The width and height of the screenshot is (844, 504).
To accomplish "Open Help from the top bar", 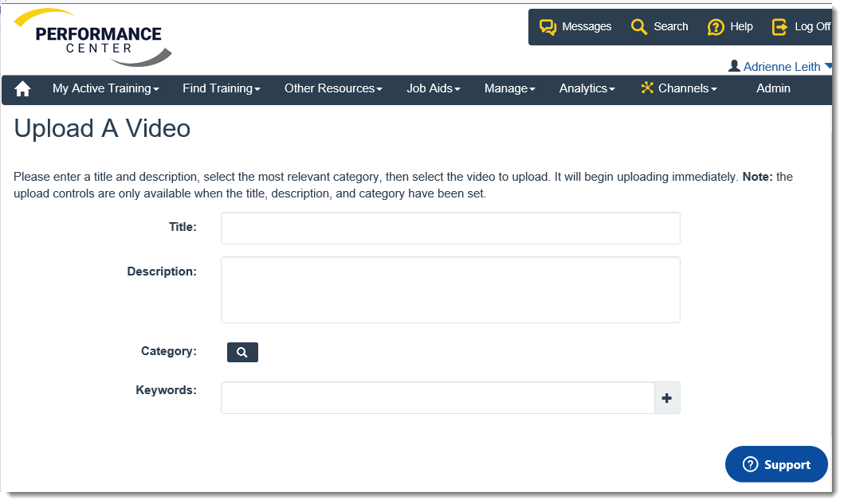I will tap(730, 26).
